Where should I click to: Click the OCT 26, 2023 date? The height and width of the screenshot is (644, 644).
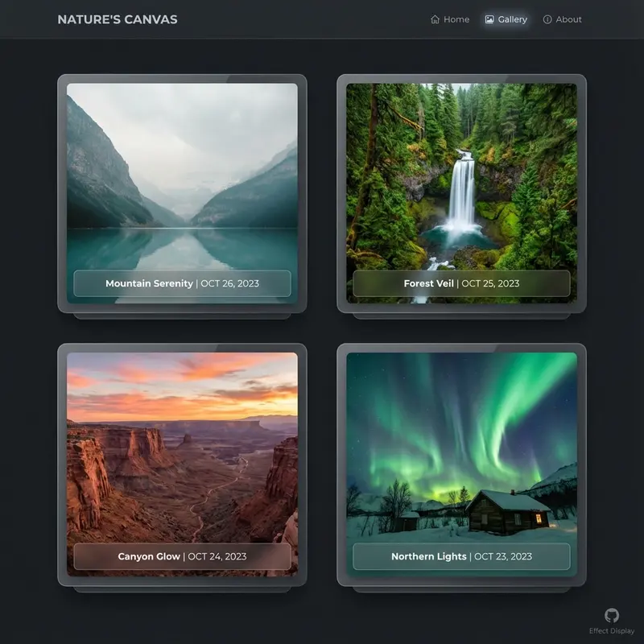pyautogui.click(x=229, y=283)
